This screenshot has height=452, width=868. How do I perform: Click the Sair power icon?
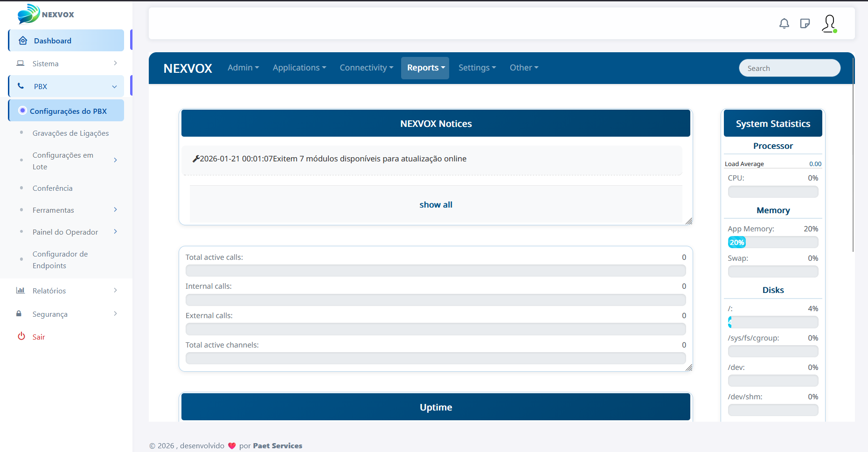(21, 336)
